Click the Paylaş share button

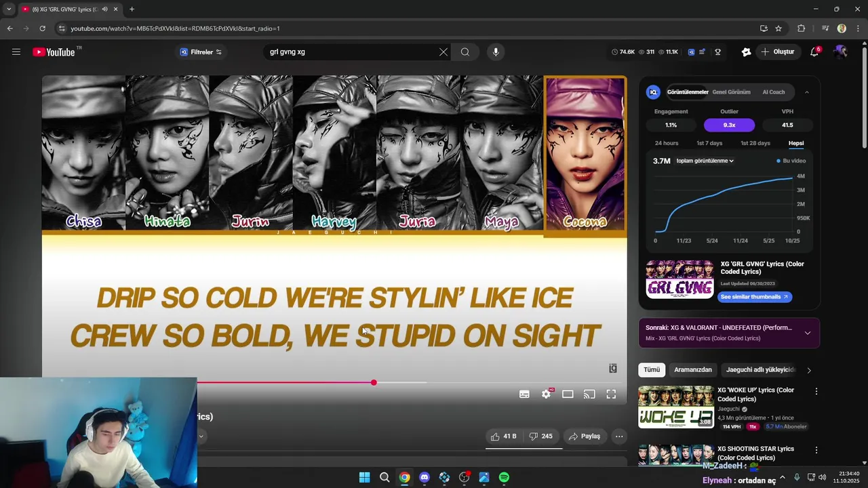(585, 436)
